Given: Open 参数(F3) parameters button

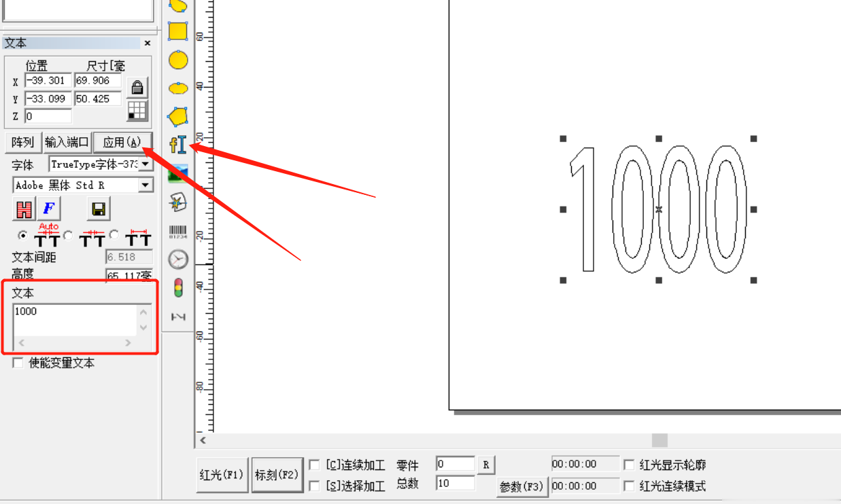Looking at the screenshot, I should (x=521, y=487).
